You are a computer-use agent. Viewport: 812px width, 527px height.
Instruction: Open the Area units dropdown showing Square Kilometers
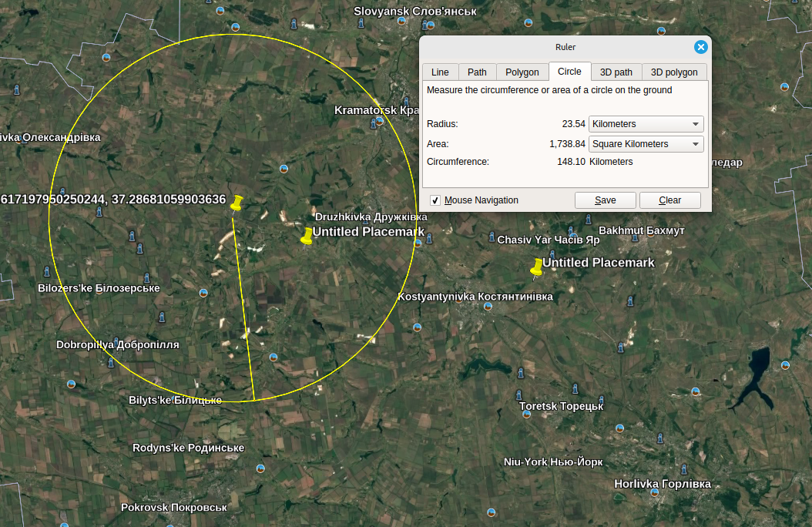(x=646, y=144)
